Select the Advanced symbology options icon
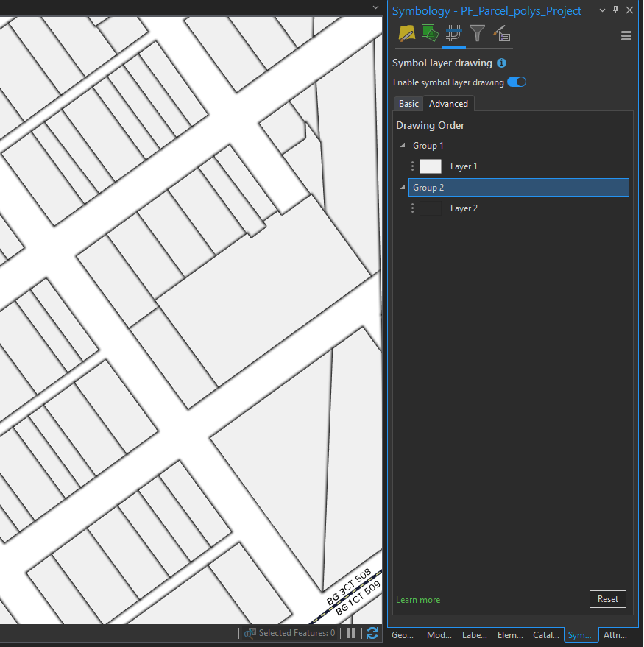Image resolution: width=644 pixels, height=647 pixels. coord(502,33)
